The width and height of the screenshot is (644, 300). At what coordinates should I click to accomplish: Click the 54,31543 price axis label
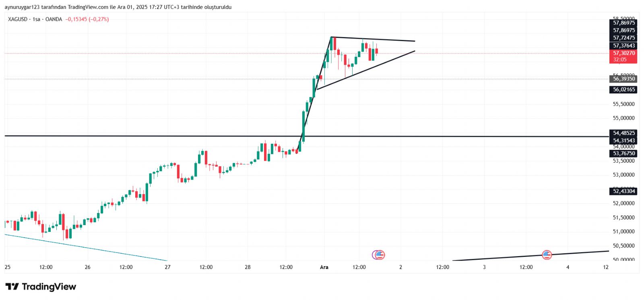tap(623, 141)
